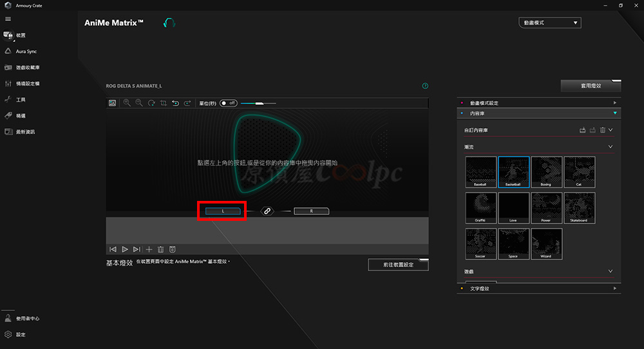Screen dimensions: 644x349
Task: Click the 套用燈效 button
Action: tap(591, 86)
